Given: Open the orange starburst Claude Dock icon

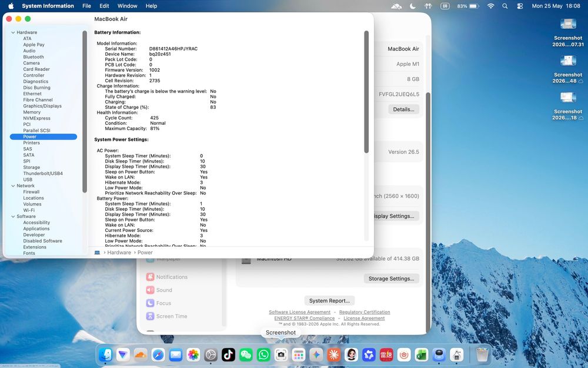Looking at the screenshot, I should [334, 354].
